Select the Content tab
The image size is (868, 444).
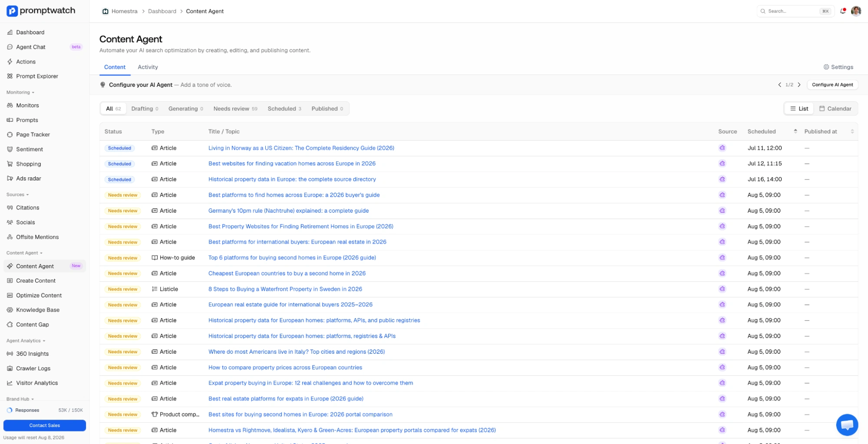(115, 67)
